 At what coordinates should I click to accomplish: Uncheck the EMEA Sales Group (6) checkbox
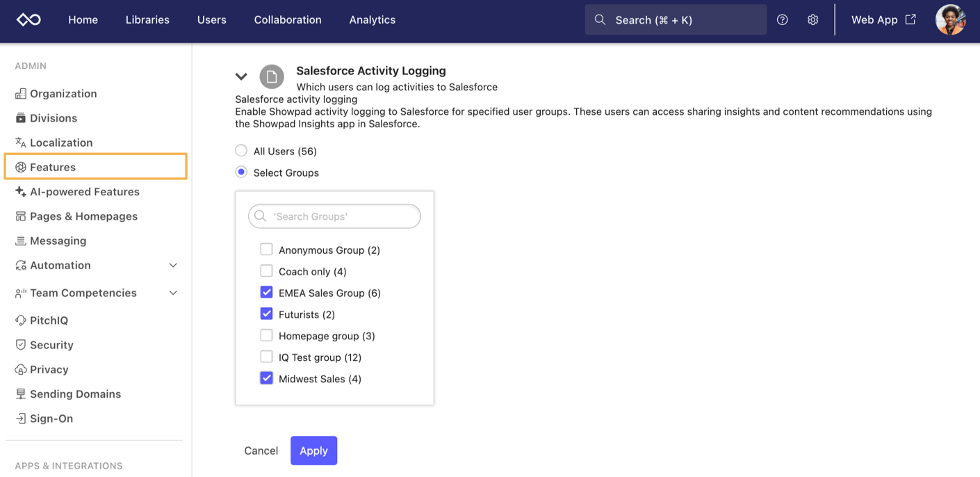(266, 292)
